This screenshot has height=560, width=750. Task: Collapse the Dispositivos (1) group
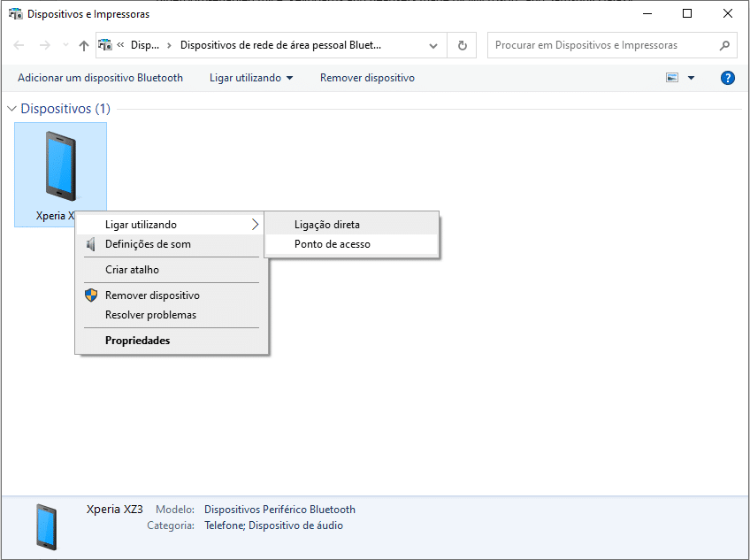click(x=12, y=109)
